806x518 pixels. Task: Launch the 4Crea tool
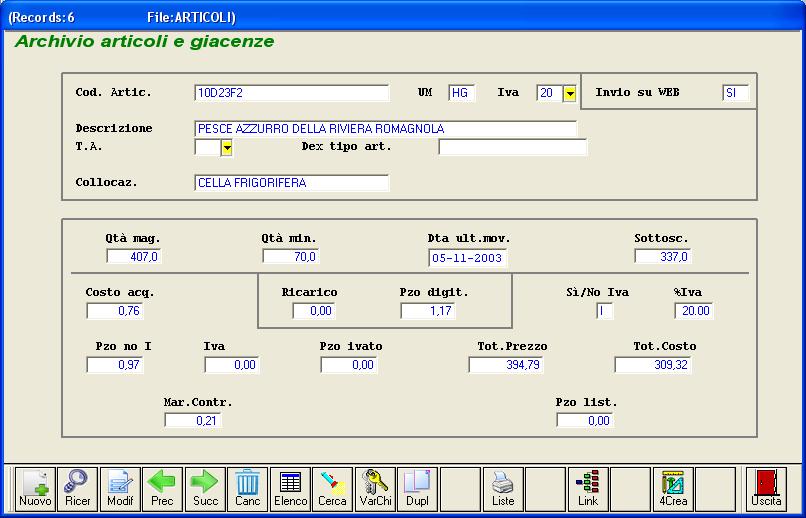click(673, 489)
